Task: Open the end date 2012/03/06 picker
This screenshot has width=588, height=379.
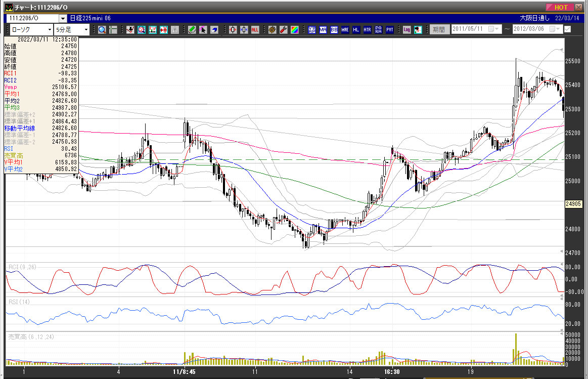Action: pyautogui.click(x=553, y=29)
